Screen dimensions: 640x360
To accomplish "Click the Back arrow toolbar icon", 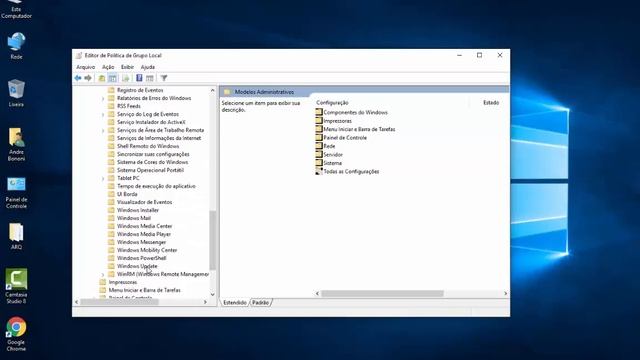I will click(x=78, y=78).
